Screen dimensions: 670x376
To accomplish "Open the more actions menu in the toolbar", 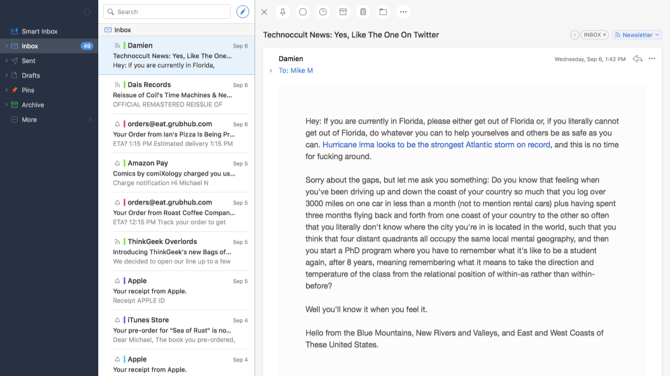I will tap(403, 12).
